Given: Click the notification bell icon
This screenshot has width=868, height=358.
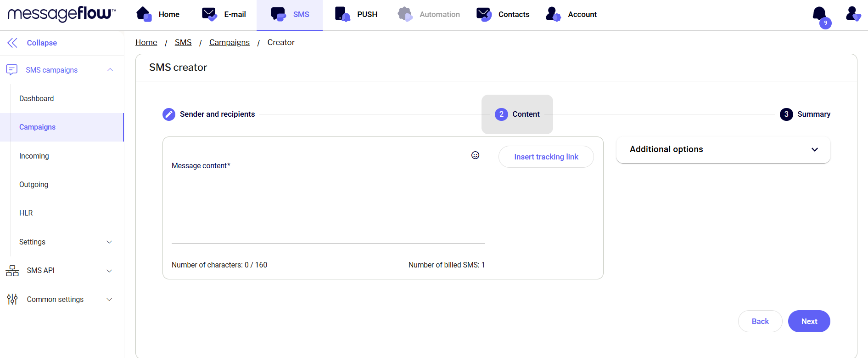Looking at the screenshot, I should (819, 14).
